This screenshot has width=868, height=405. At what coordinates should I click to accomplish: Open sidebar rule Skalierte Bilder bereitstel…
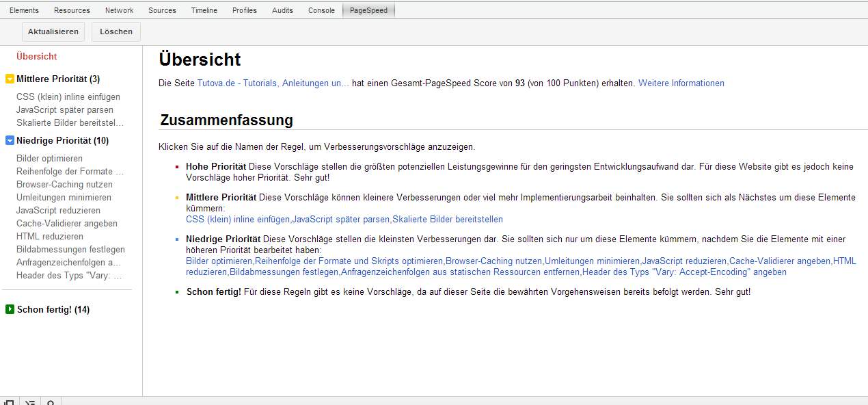(70, 122)
